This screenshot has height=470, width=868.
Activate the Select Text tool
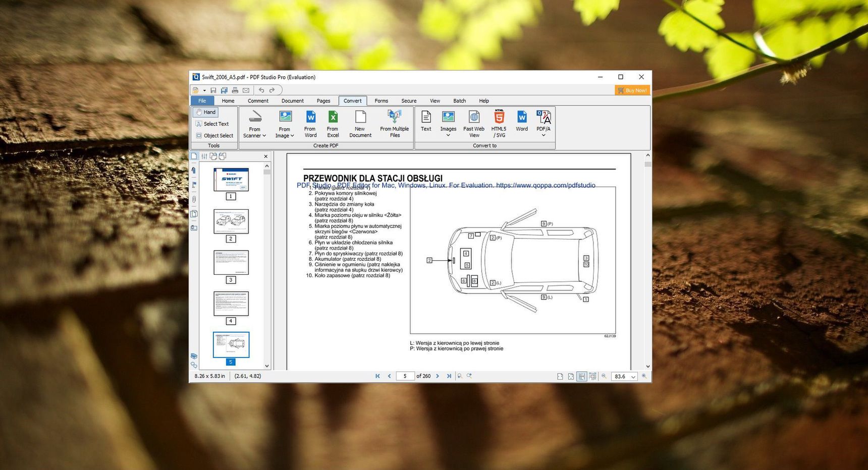(212, 124)
